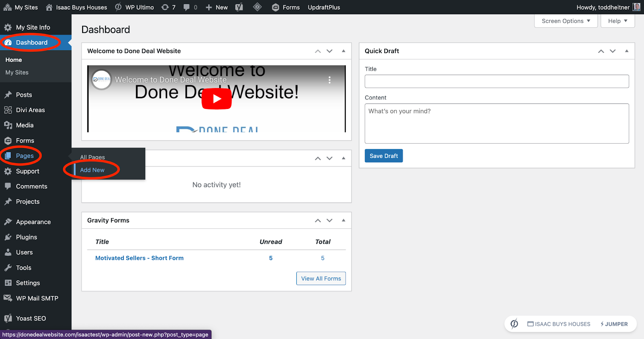This screenshot has height=339, width=644.
Task: Click the What's on your mind content box
Action: (497, 123)
